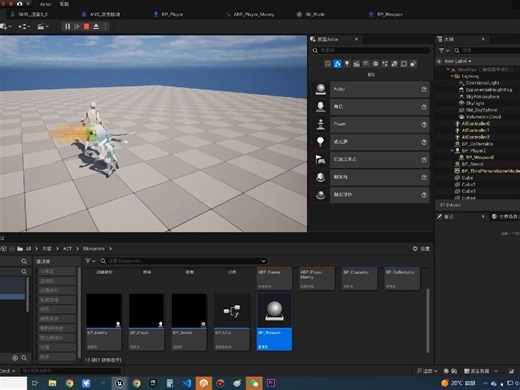Select the BP_Collectable asset tile
Image resolution: width=520 pixels, height=390 pixels.
pos(402,279)
